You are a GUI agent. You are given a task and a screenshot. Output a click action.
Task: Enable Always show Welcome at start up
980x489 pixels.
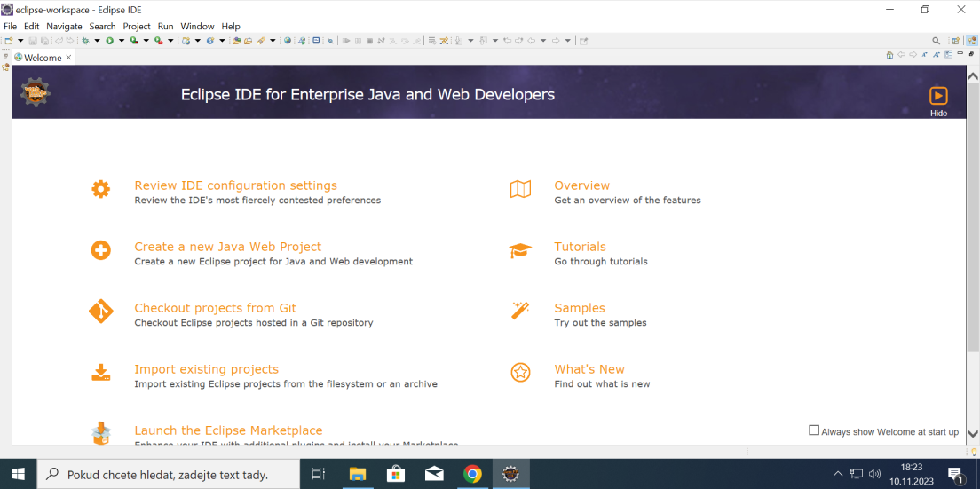pyautogui.click(x=814, y=430)
